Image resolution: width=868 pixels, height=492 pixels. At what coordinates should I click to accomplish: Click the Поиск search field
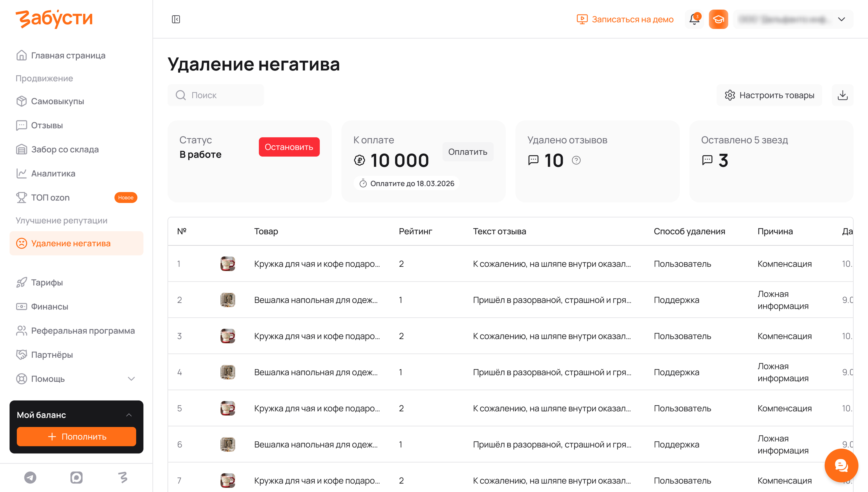click(215, 95)
